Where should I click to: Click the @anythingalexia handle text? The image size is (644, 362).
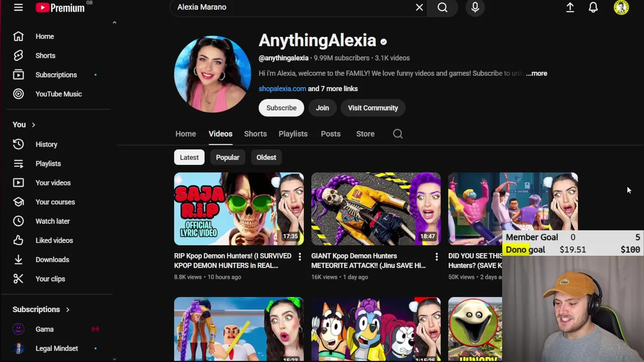[283, 58]
